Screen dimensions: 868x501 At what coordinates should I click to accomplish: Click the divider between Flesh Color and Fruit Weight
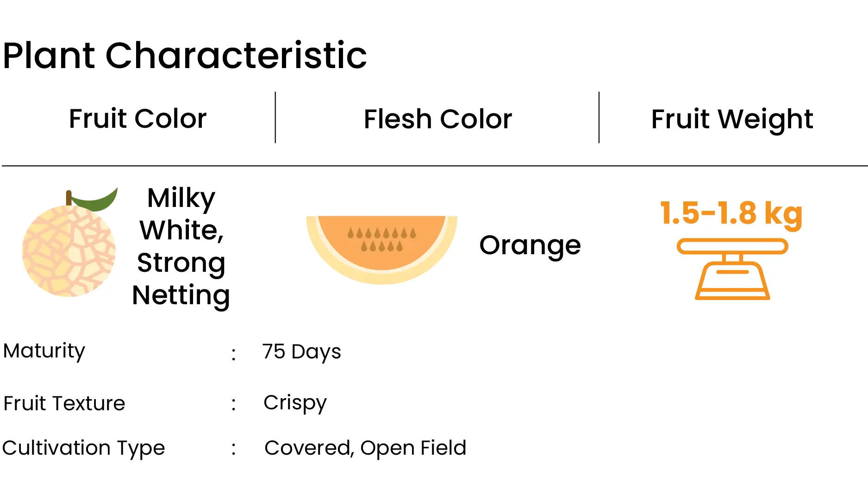click(x=599, y=118)
